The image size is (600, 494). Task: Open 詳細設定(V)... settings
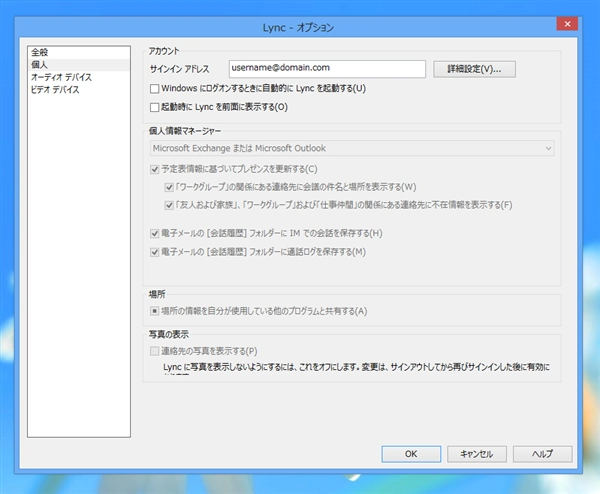(474, 69)
